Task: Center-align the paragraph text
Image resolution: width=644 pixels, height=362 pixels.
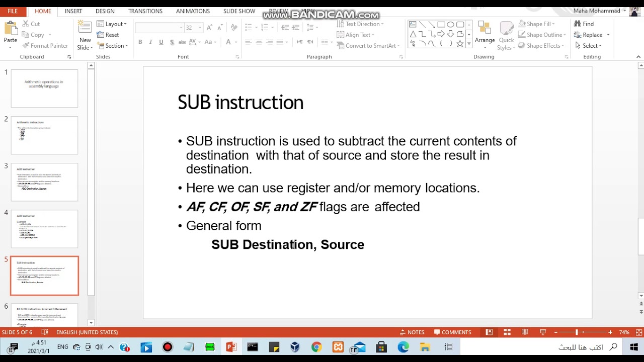Action: click(x=259, y=42)
